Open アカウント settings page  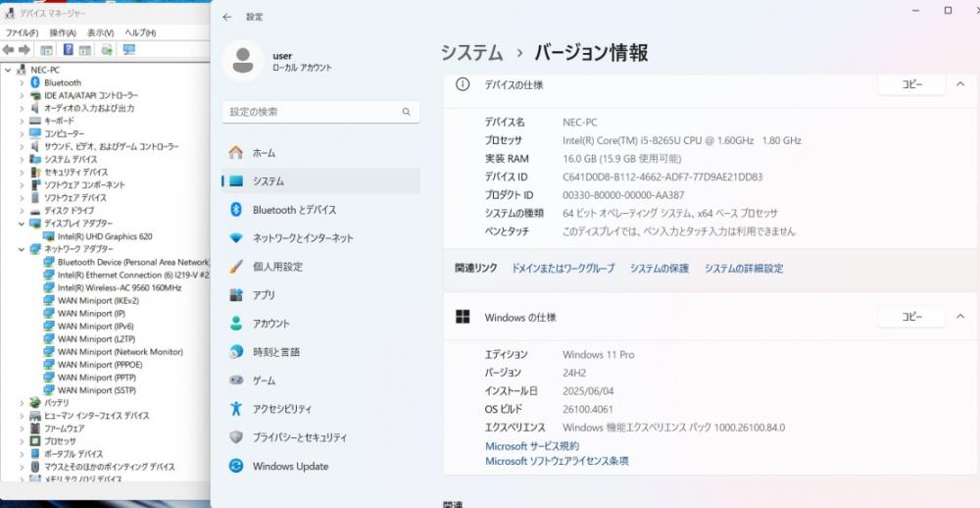pyautogui.click(x=320, y=324)
